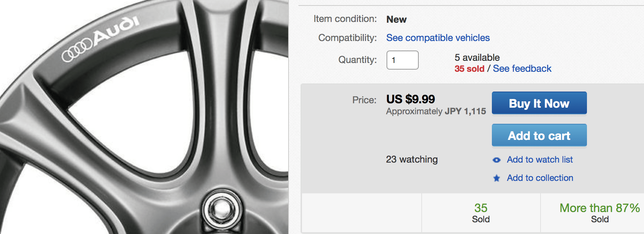Click the More than 87% Sold statistic
The image size is (644, 234).
point(600,213)
